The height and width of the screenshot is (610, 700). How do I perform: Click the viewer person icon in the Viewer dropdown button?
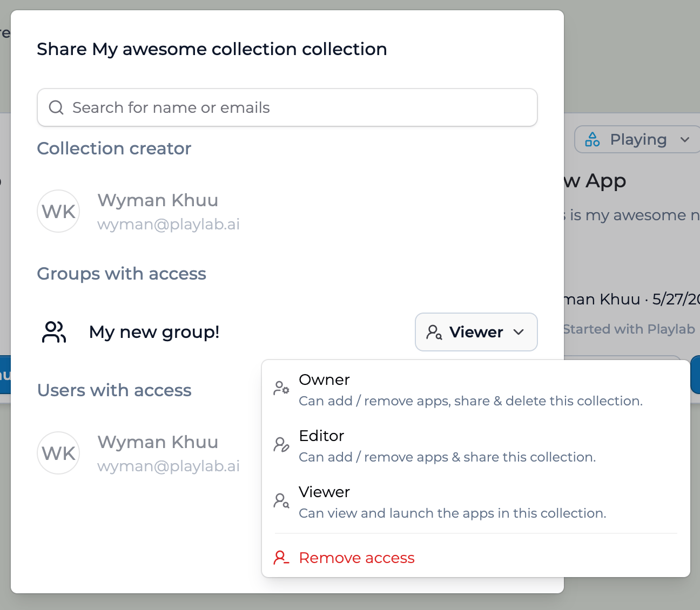[x=434, y=332]
